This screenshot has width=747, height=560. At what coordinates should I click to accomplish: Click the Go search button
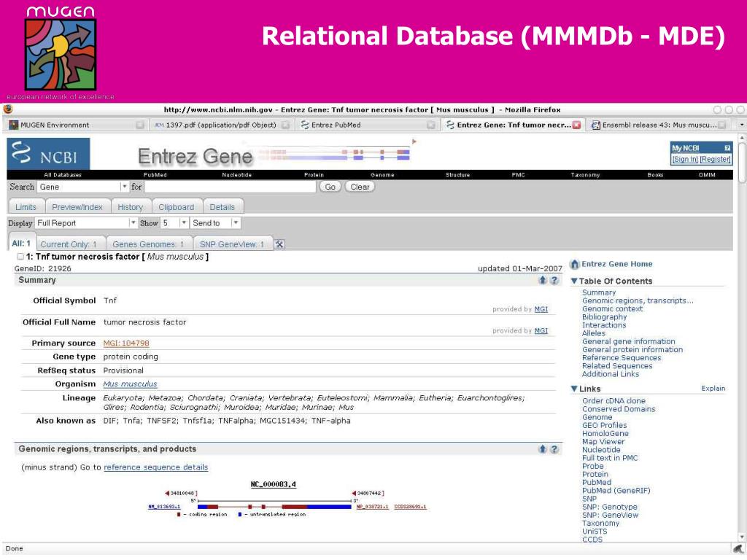tap(330, 187)
